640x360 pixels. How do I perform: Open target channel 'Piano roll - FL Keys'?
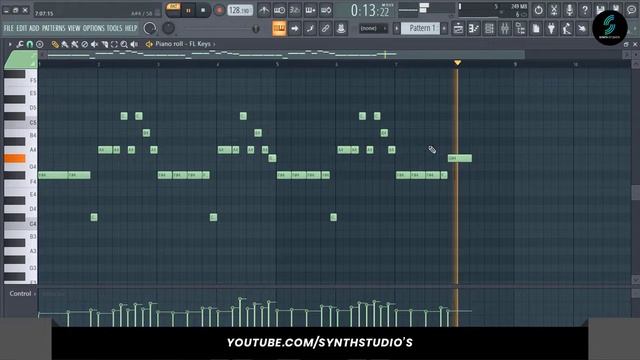183,44
